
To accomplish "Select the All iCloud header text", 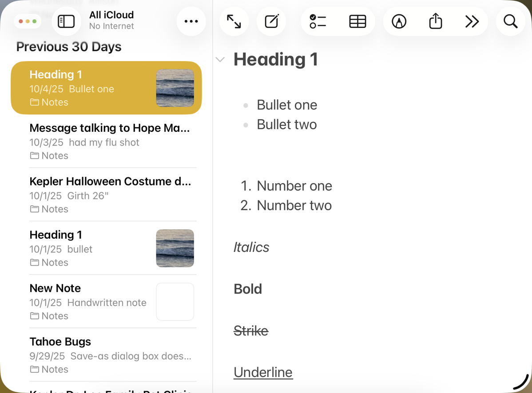I will [x=111, y=15].
